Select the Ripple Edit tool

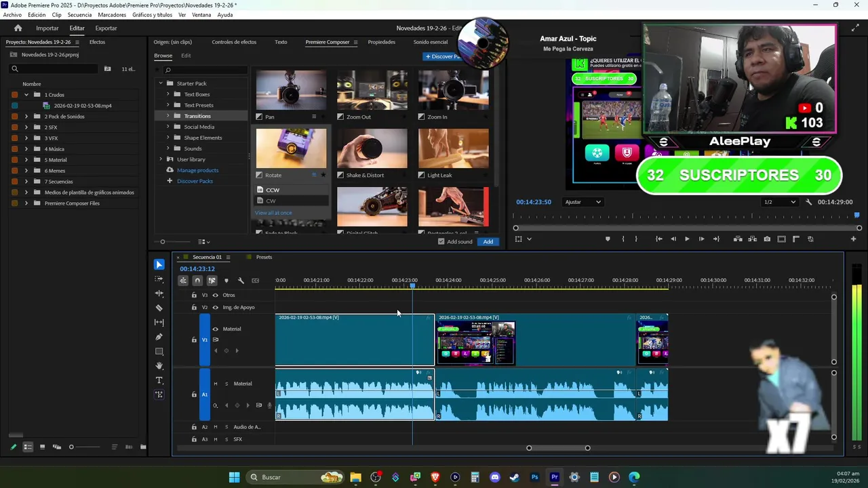159,293
